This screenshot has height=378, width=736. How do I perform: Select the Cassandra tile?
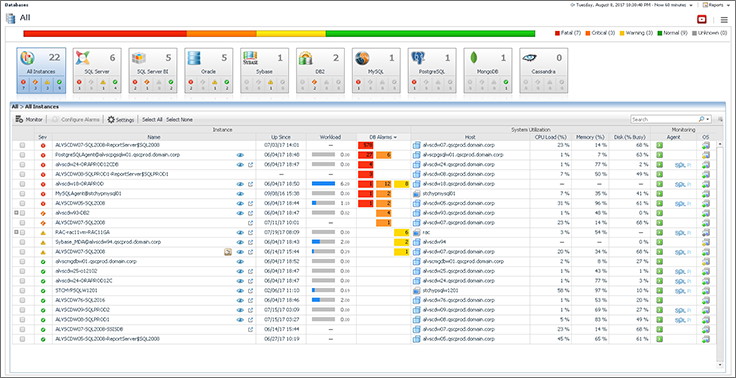pos(544,71)
